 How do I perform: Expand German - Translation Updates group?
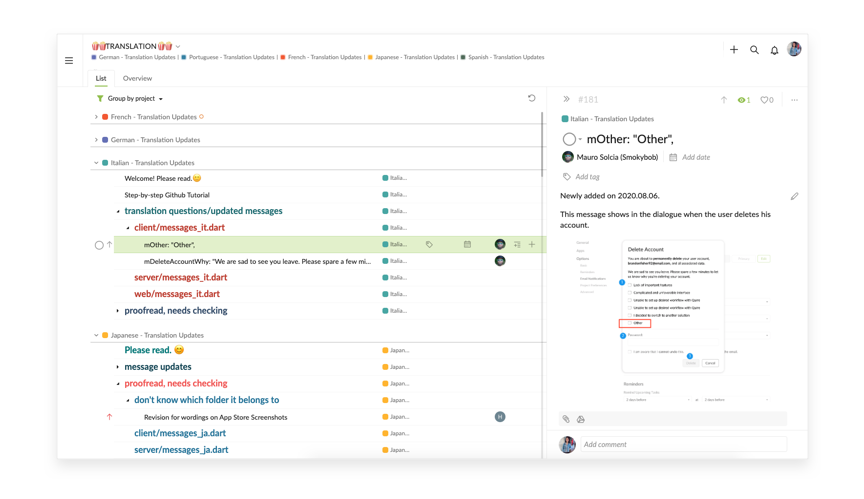pos(96,140)
